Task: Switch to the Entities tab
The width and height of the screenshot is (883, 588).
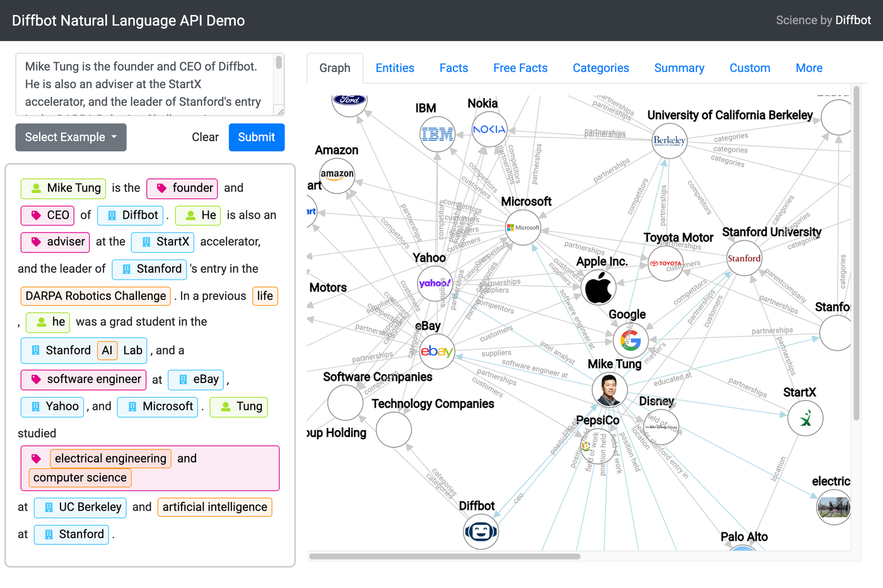Action: tap(395, 68)
